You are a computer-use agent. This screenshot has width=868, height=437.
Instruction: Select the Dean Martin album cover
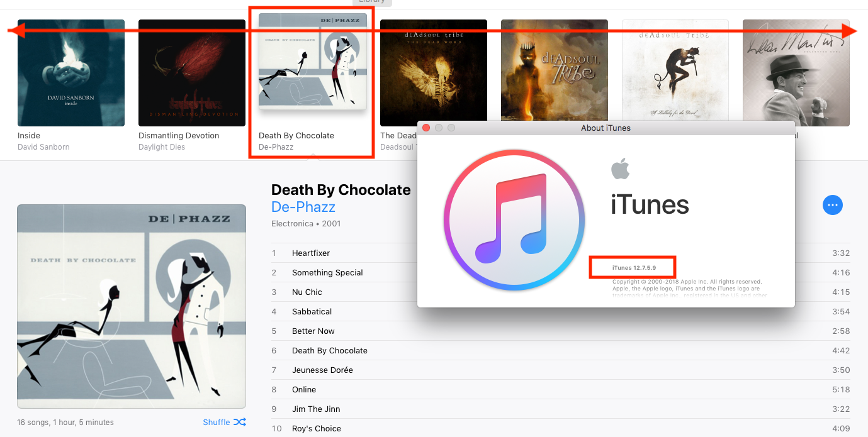(x=796, y=73)
